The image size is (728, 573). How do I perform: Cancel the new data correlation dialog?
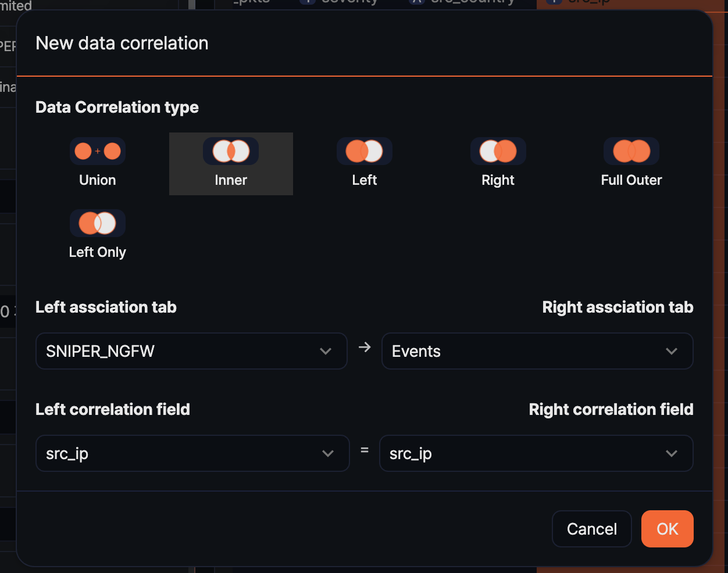[x=591, y=529]
